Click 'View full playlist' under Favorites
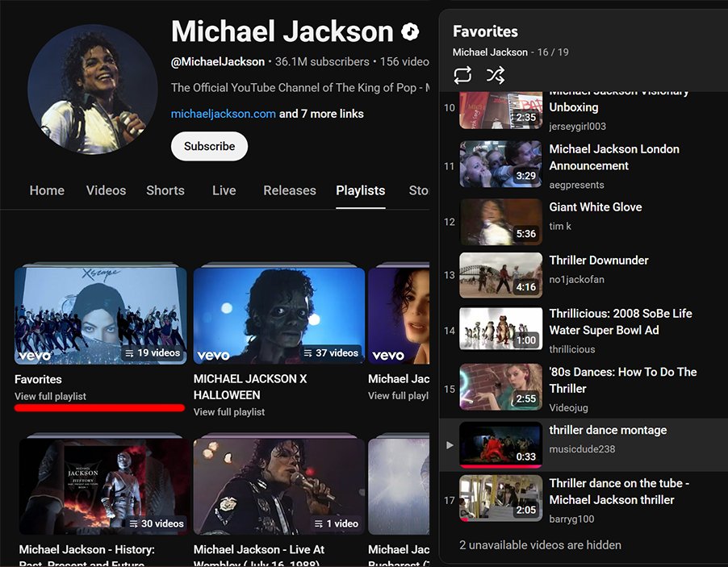Viewport: 728px width, 567px height. click(x=50, y=396)
